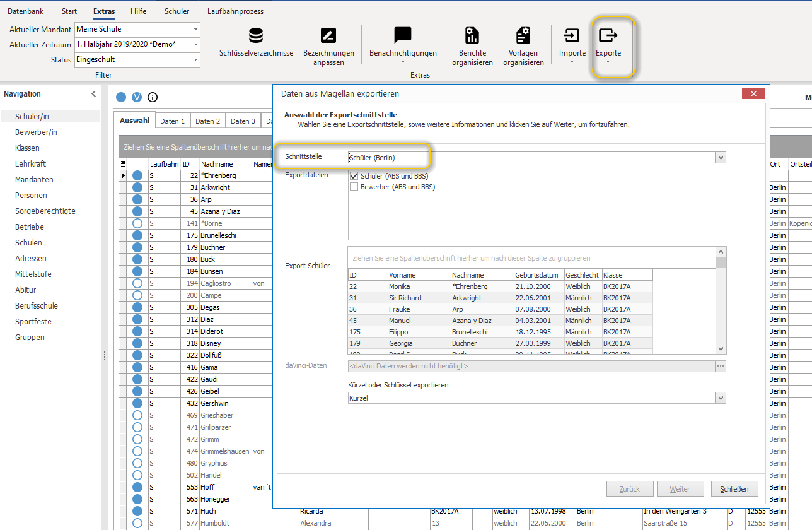Image resolution: width=812 pixels, height=530 pixels.
Task: Click Vorlagen organisieren icon
Action: [x=523, y=35]
